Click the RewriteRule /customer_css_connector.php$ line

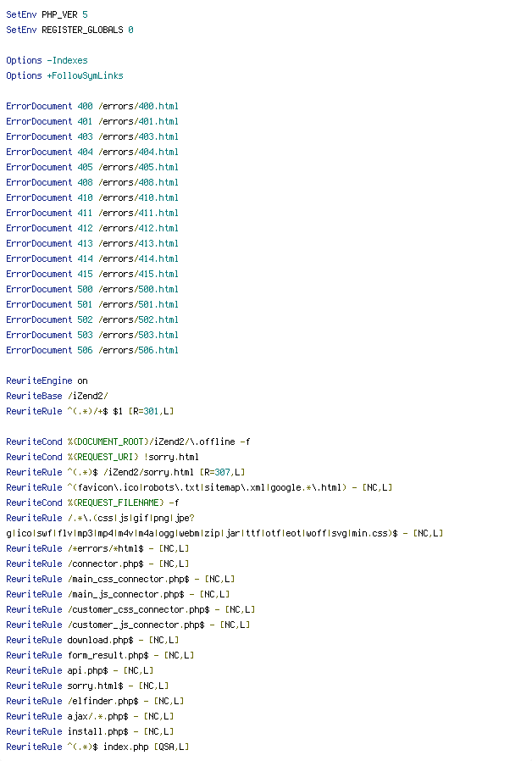(x=131, y=609)
